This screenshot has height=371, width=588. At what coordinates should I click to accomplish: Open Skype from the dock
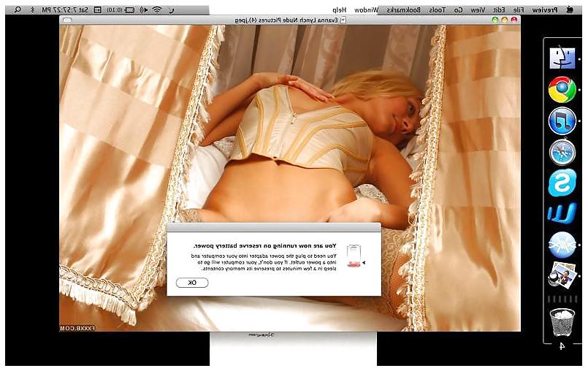pos(562,183)
